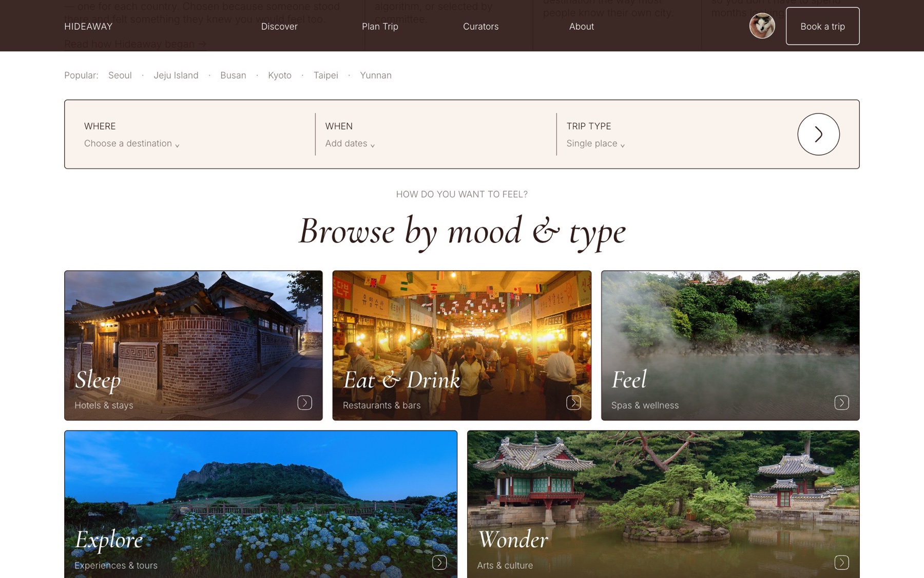
Task: Open the Wonder arts & culture card
Action: point(663,505)
